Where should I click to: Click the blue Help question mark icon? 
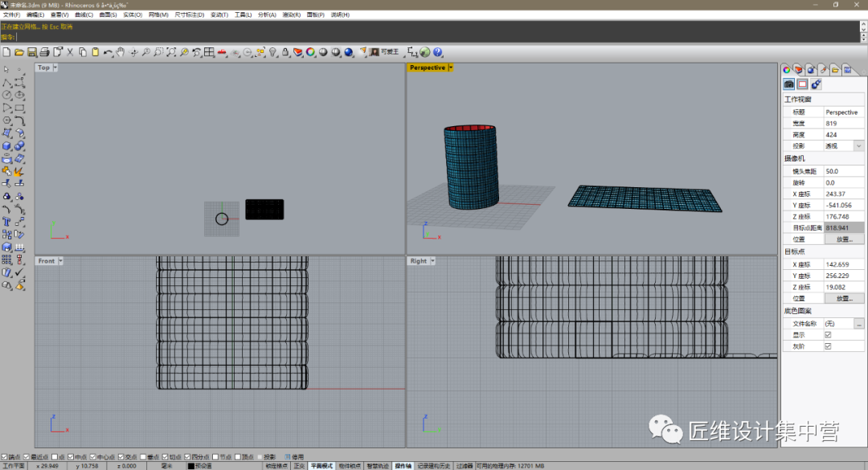(438, 52)
